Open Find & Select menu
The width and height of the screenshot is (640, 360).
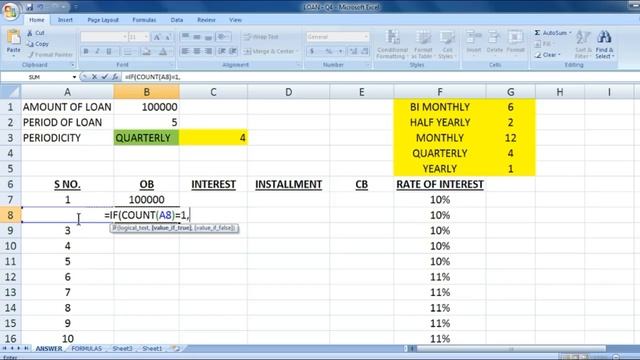click(604, 44)
